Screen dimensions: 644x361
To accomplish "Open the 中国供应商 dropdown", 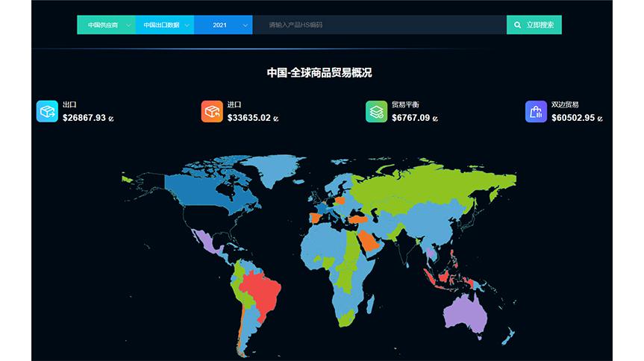I will point(106,25).
